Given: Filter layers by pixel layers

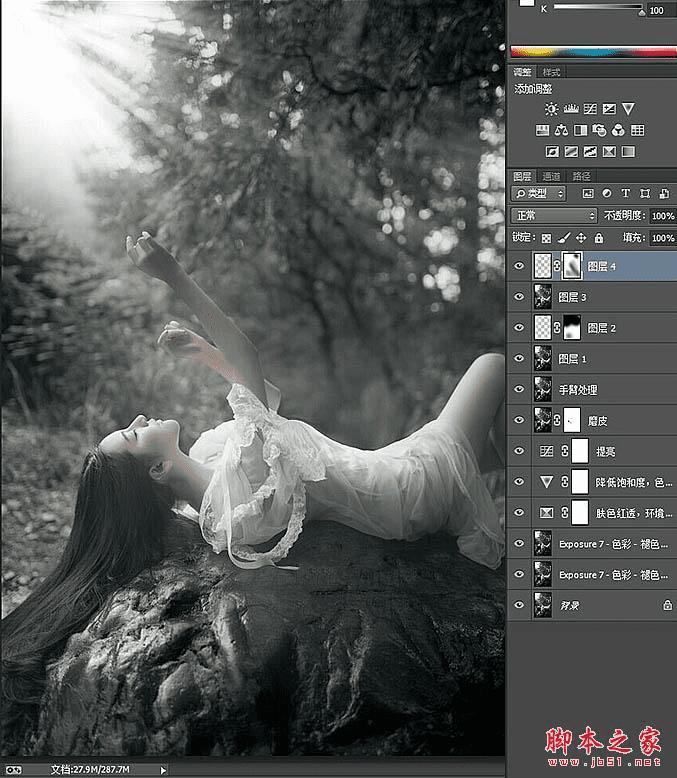Looking at the screenshot, I should click(588, 194).
